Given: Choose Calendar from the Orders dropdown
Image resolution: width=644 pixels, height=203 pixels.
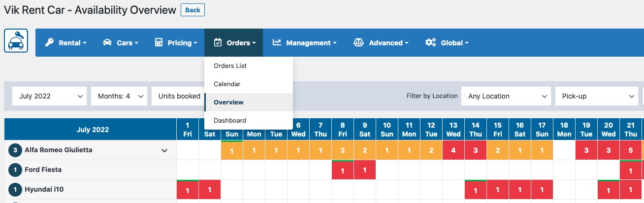Looking at the screenshot, I should tap(249, 84).
